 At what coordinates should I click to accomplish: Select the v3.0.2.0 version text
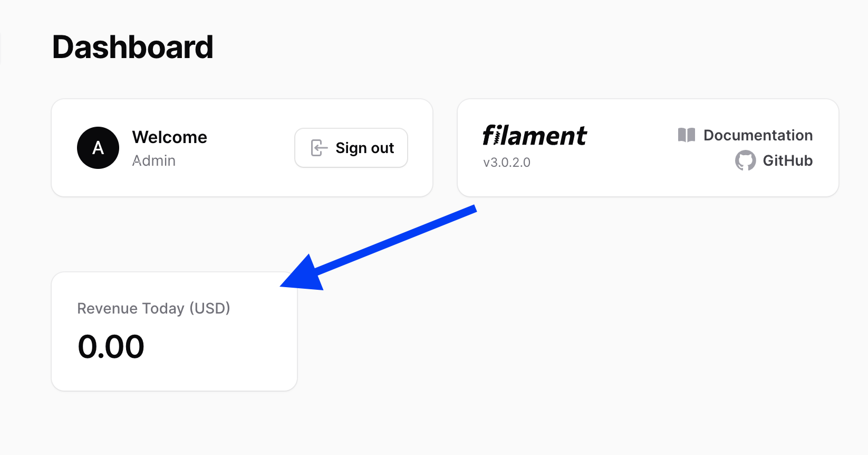[507, 163]
